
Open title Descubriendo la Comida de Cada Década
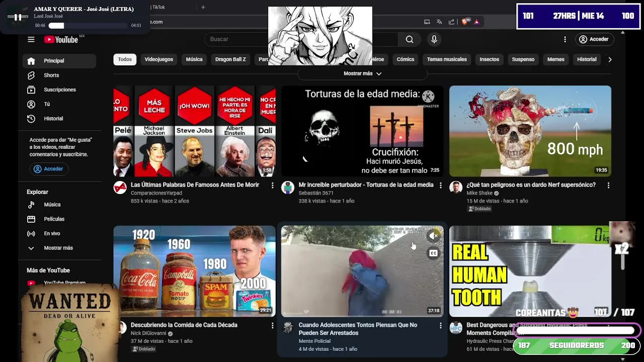click(x=184, y=325)
